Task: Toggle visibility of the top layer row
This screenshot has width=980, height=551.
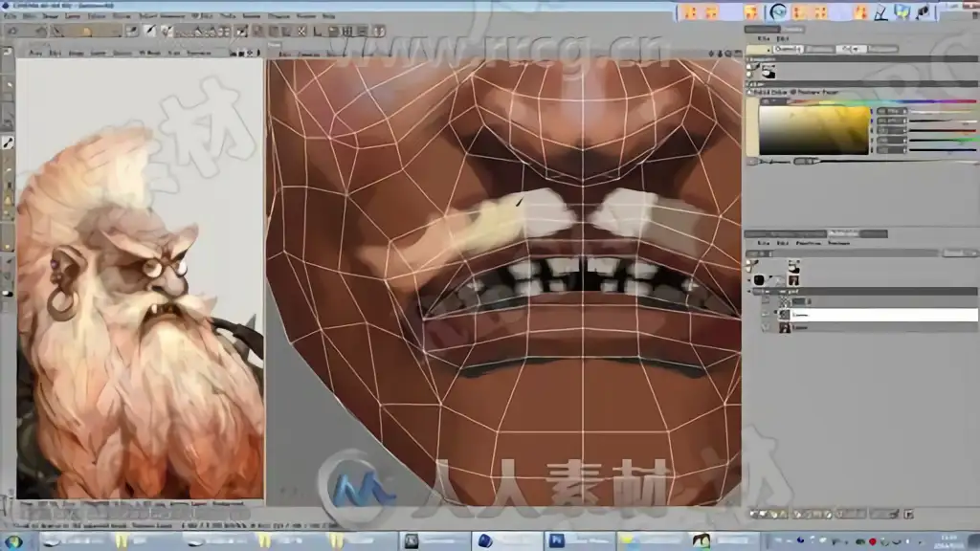Action: point(766,301)
